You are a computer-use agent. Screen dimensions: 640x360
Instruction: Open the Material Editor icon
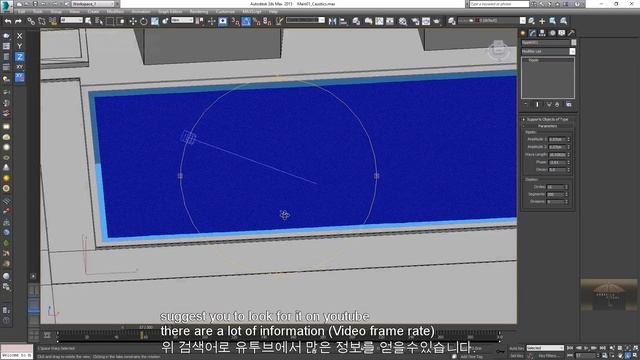403,21
